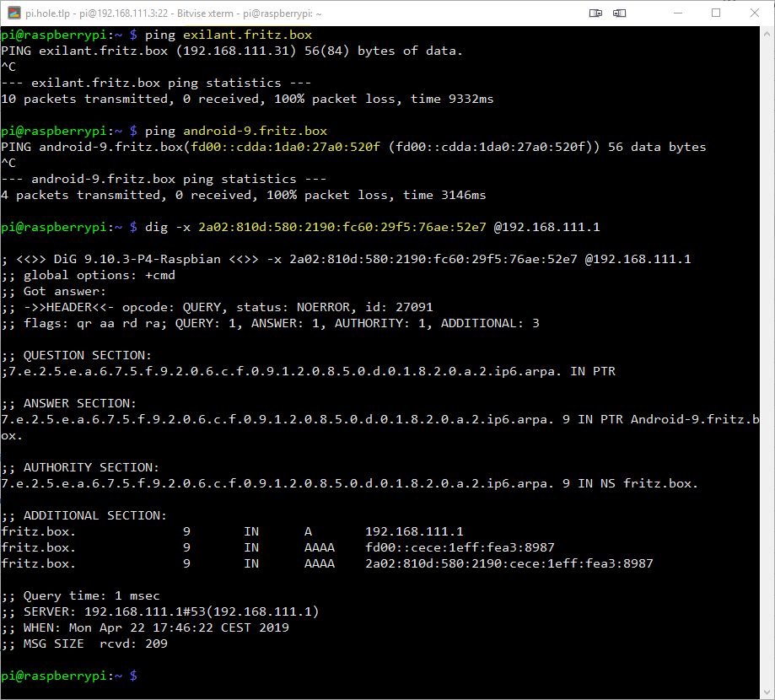Image resolution: width=775 pixels, height=700 pixels.
Task: Click the right of the two monitor icons in title bar
Action: (619, 13)
